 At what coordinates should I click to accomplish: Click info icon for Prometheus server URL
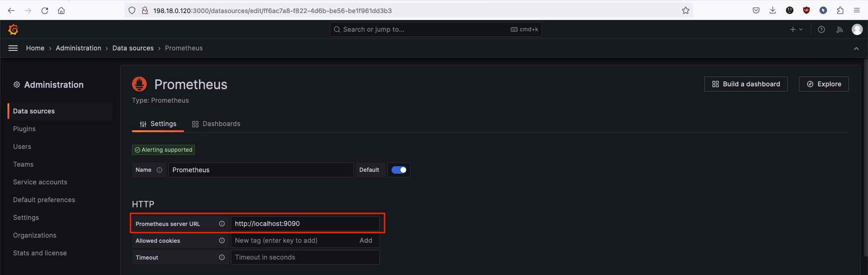click(x=222, y=224)
